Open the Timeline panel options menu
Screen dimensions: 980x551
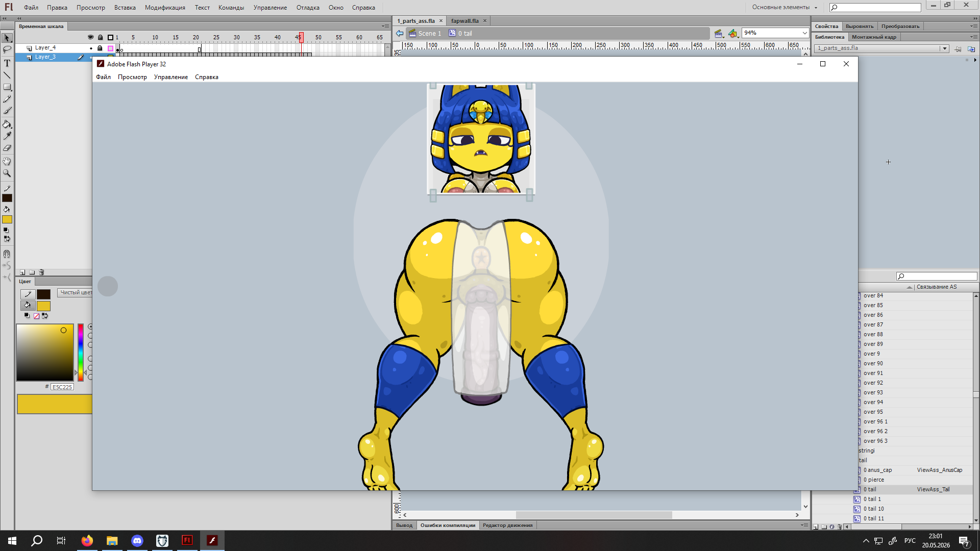(385, 26)
